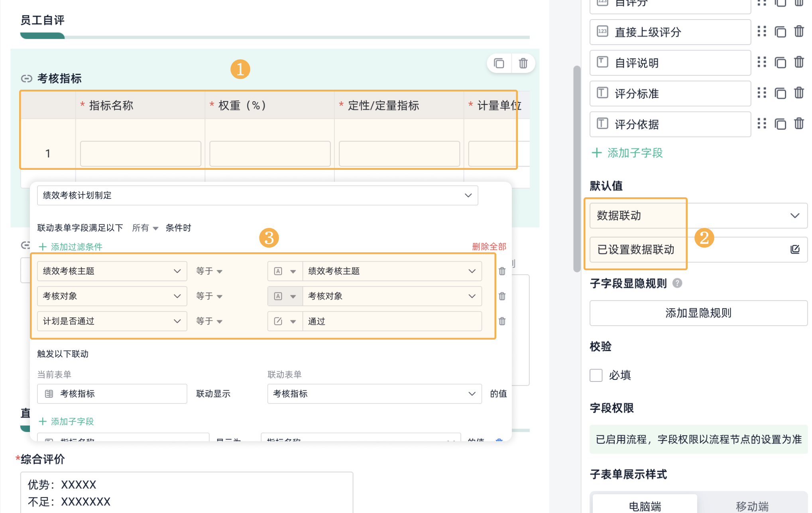Expand the 数据联动 default value dropdown
Viewport: 812px width, 513px height.
tap(698, 216)
